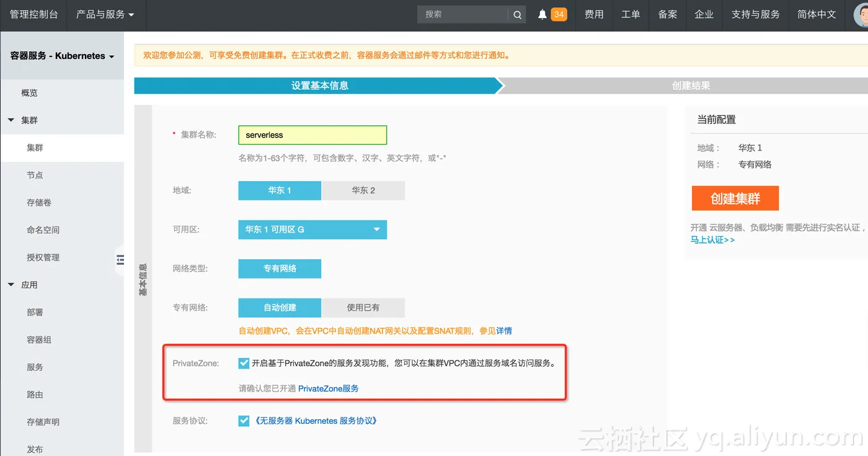Select region 华东 2
This screenshot has width=868, height=456.
point(363,190)
